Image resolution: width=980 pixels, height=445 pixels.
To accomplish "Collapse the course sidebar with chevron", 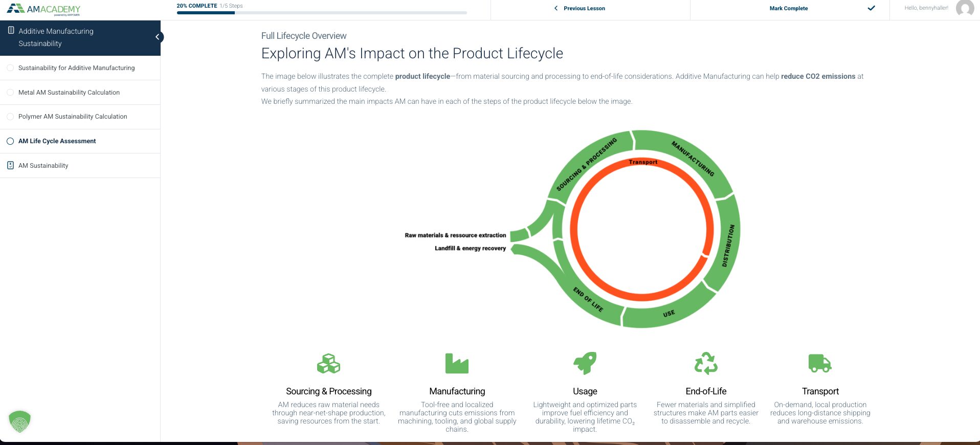I will coord(158,37).
